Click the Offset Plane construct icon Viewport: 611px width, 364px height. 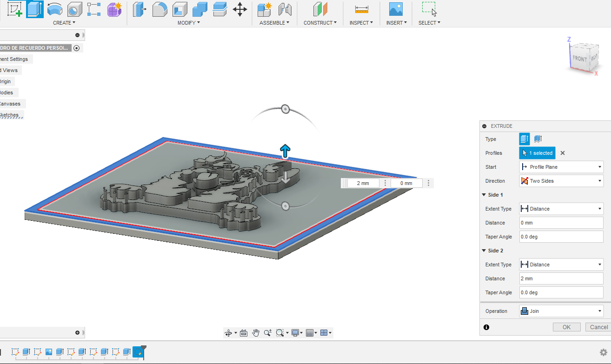click(x=320, y=9)
